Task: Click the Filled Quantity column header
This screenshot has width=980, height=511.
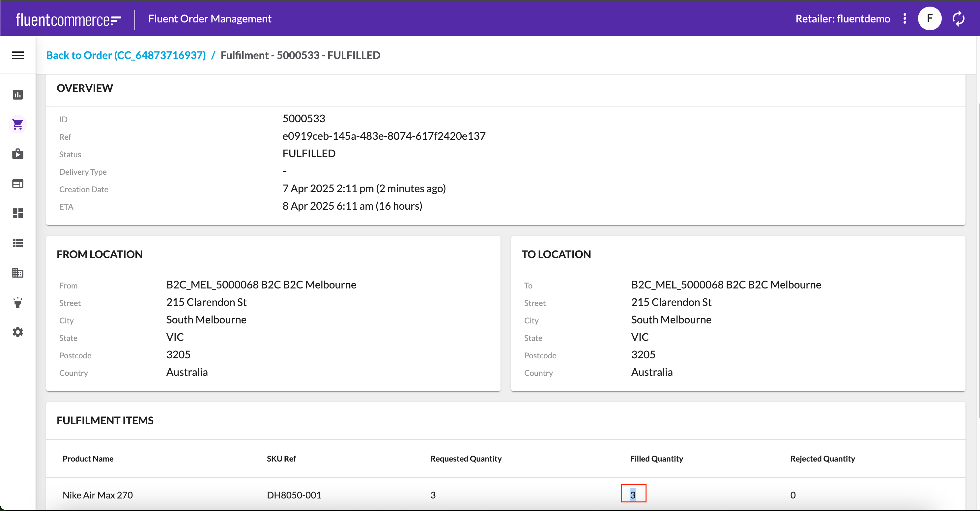Action: coord(656,459)
